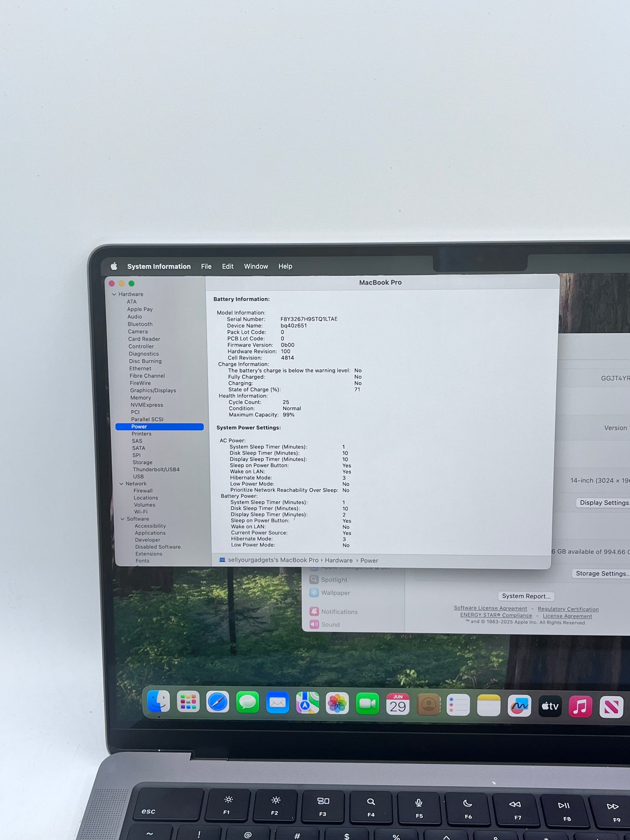
Task: Collapse the Network section in the sidebar
Action: pos(121,484)
